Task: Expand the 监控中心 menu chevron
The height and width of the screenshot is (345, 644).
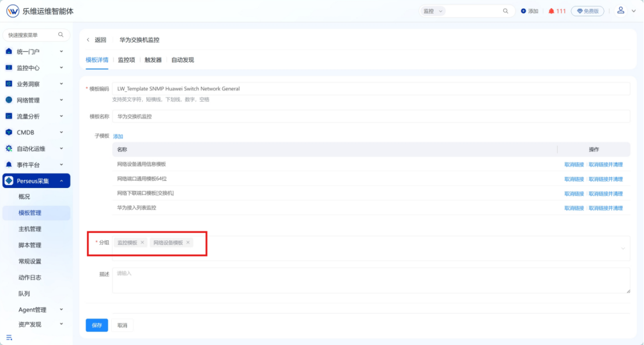Action: [x=61, y=67]
